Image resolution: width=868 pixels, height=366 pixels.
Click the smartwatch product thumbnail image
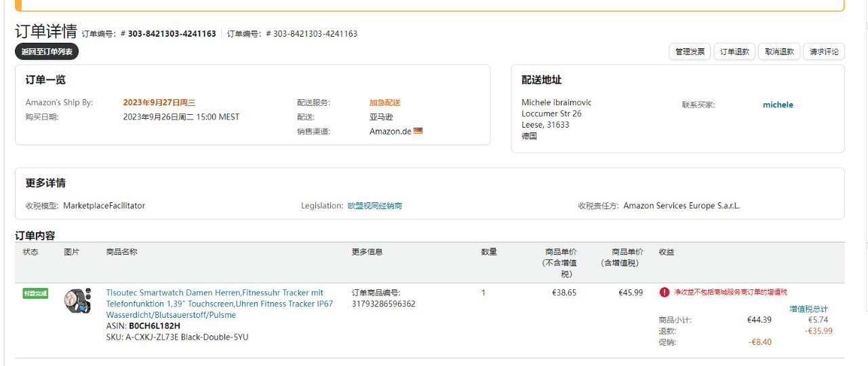pos(77,301)
